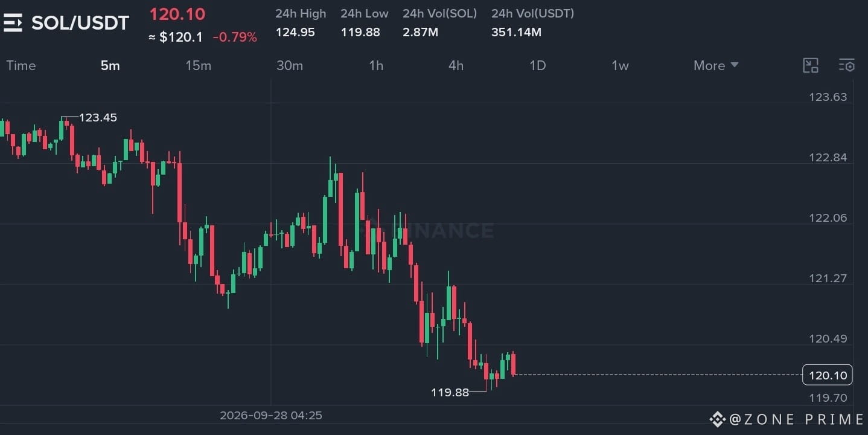Select the 4h interval tab
The height and width of the screenshot is (435, 868).
click(456, 65)
